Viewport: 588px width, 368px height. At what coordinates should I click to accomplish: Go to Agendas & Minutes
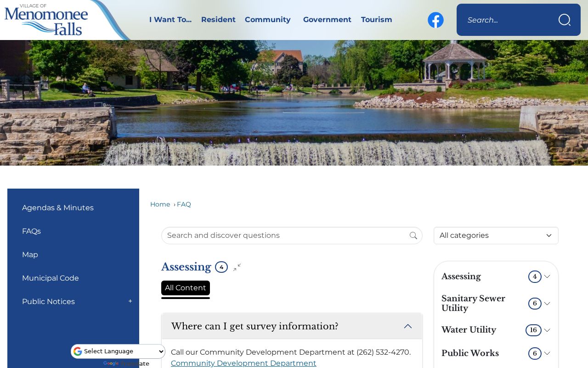coord(58,208)
